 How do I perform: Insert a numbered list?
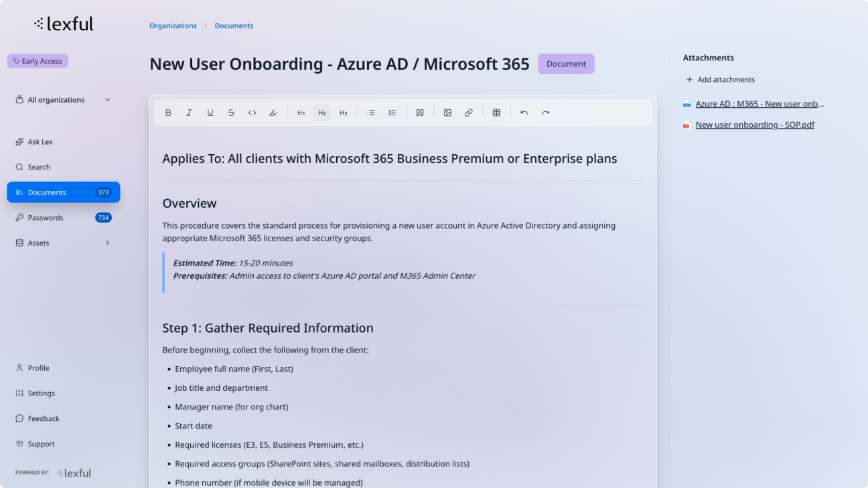(x=392, y=113)
